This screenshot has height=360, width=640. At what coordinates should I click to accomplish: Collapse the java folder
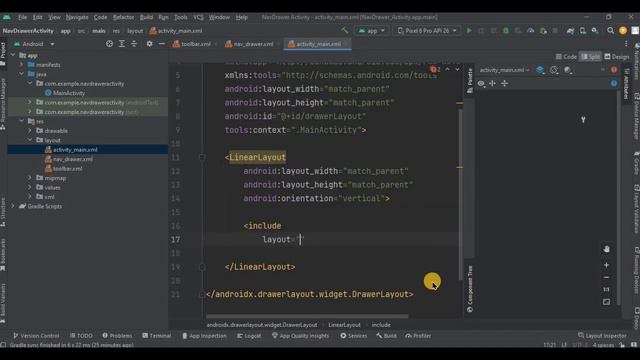(x=22, y=74)
